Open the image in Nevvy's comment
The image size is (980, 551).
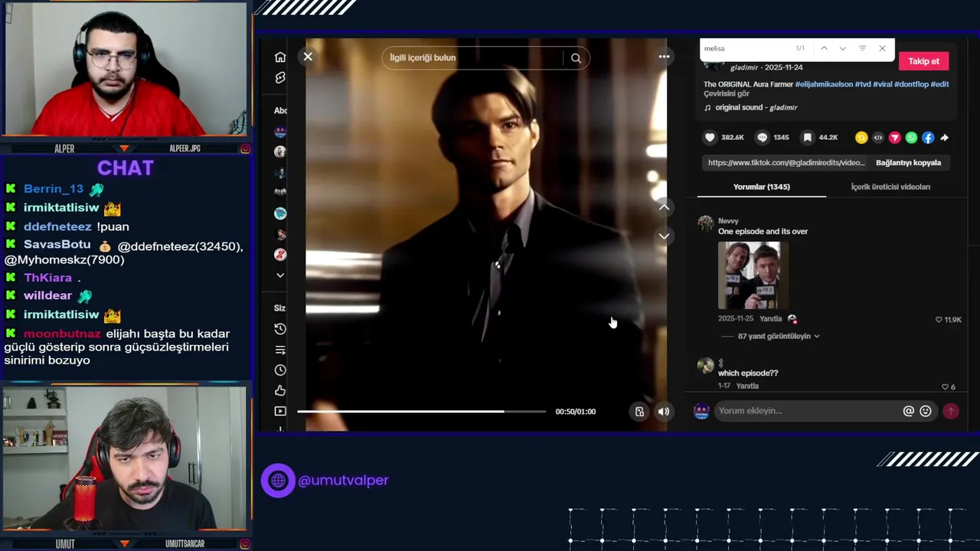point(753,275)
